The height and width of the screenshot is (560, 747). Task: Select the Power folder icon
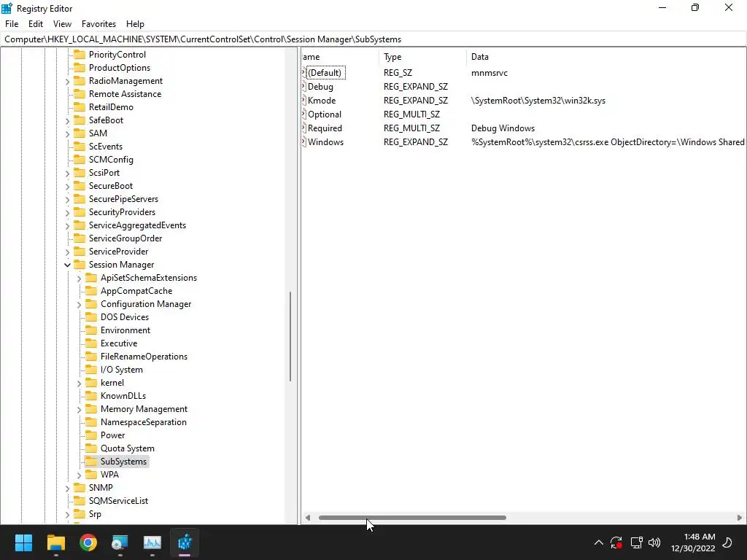tap(91, 435)
